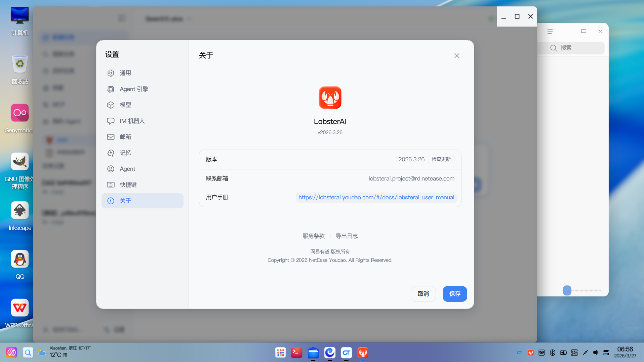Screen dimensions: 644x362
Task: Open the LobsterAI user manual link
Action: tap(376, 197)
